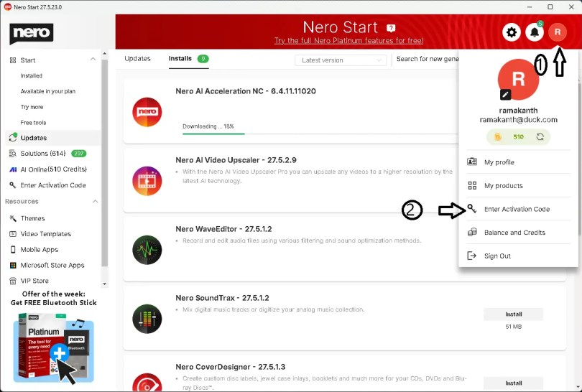582x392 pixels.
Task: Click the AI Online icon in sidebar
Action: 13,169
